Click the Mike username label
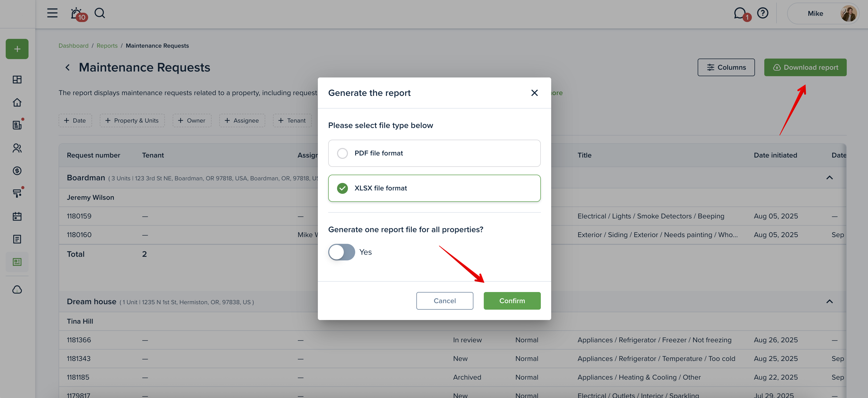 tap(815, 13)
